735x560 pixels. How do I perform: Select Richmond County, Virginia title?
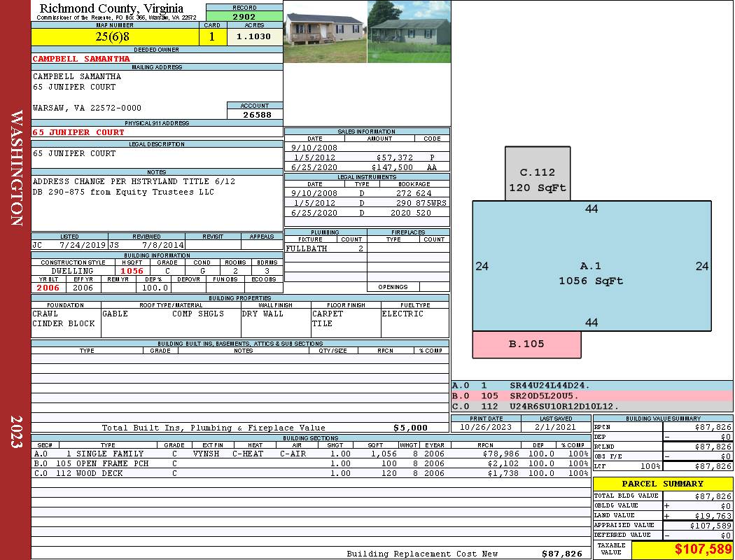(x=111, y=8)
